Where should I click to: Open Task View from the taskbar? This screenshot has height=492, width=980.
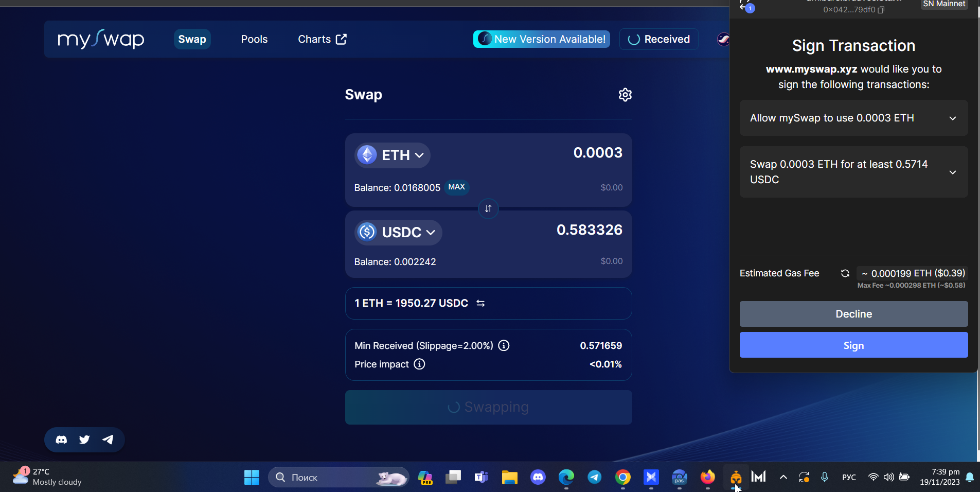[453, 478]
